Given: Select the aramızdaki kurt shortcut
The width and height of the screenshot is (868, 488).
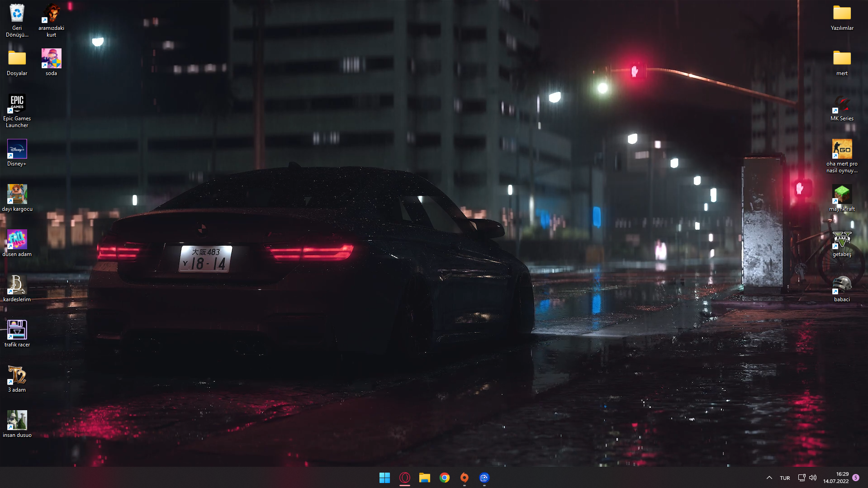Looking at the screenshot, I should pyautogui.click(x=51, y=20).
